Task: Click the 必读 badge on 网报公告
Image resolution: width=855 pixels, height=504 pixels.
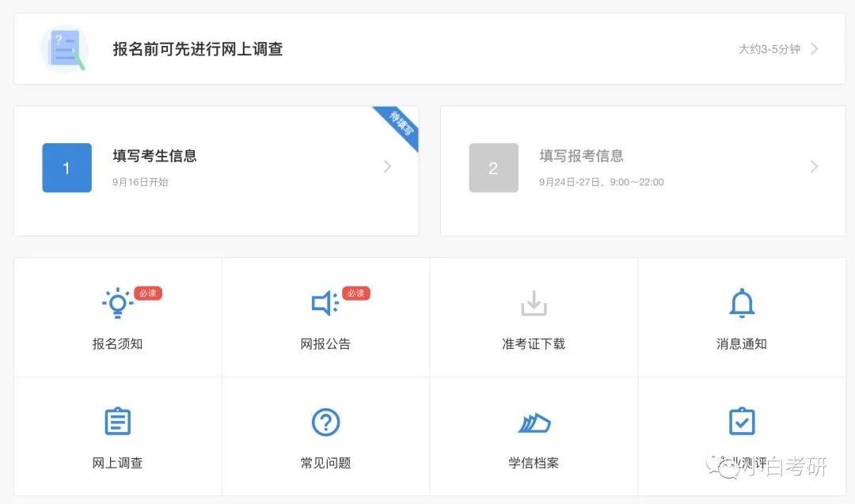Action: pos(354,293)
